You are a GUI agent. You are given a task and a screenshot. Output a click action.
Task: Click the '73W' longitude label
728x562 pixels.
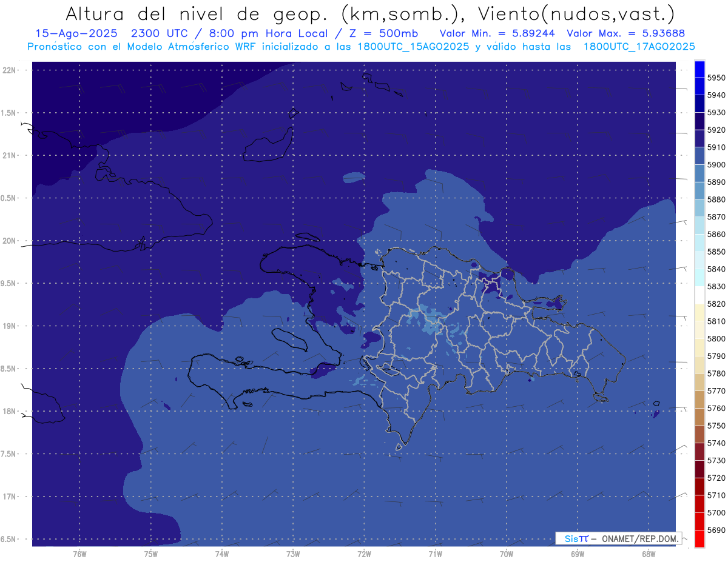(293, 554)
